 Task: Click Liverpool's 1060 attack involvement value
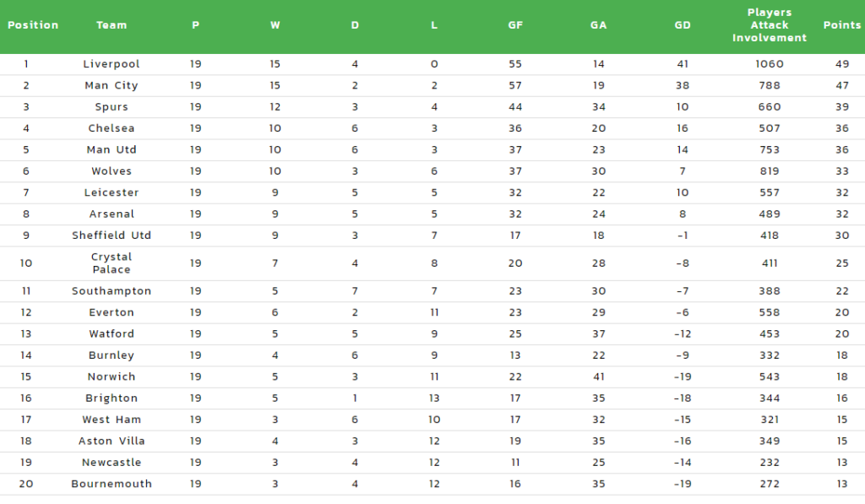(769, 64)
